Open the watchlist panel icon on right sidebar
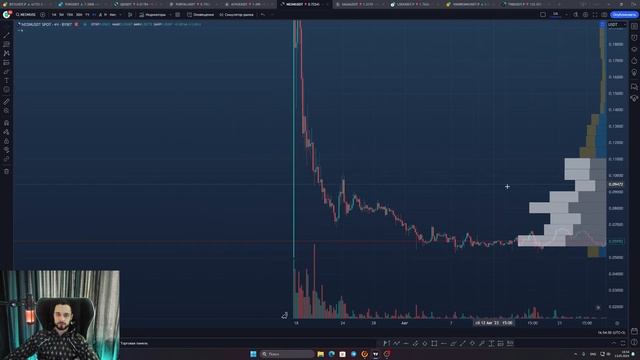Screen dimensions: 640x360 tap(634, 26)
